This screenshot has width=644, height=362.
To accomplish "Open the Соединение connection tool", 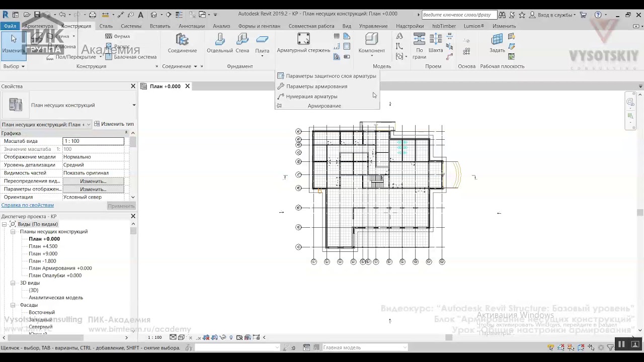I will (x=182, y=43).
